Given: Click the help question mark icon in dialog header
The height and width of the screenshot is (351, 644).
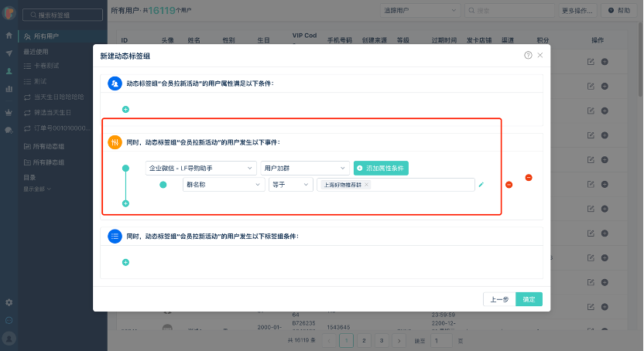Looking at the screenshot, I should [528, 56].
